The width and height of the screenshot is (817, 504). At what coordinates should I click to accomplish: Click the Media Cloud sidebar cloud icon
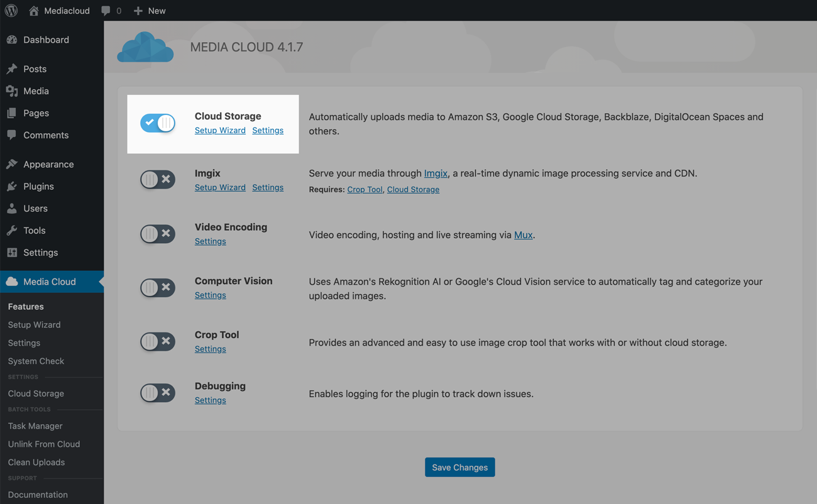click(x=12, y=282)
